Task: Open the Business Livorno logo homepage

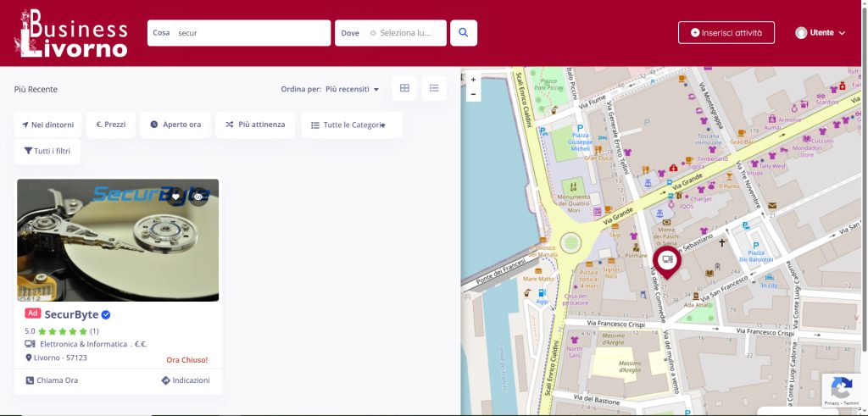Action: click(71, 33)
